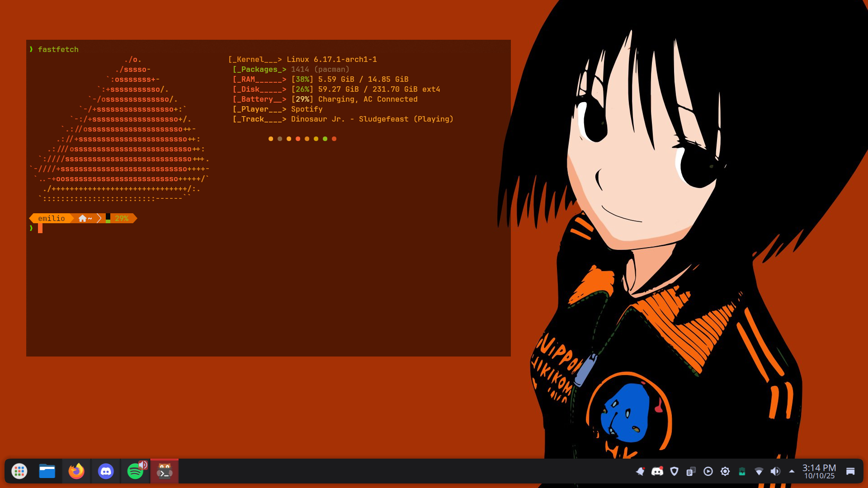
Task: Click the Discord system tray icon
Action: coord(657,471)
